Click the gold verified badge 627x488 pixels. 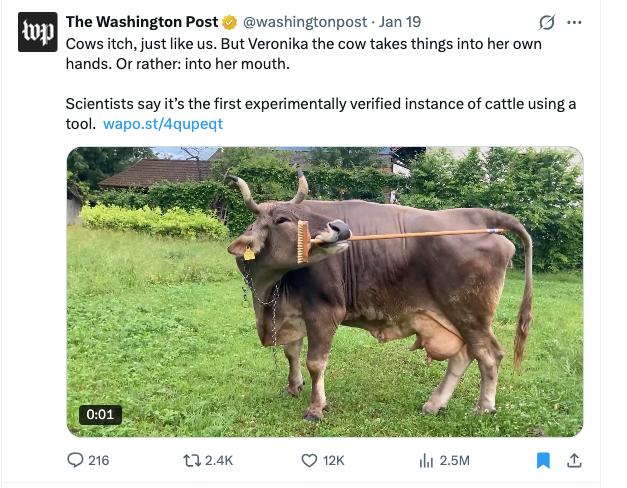(x=229, y=22)
